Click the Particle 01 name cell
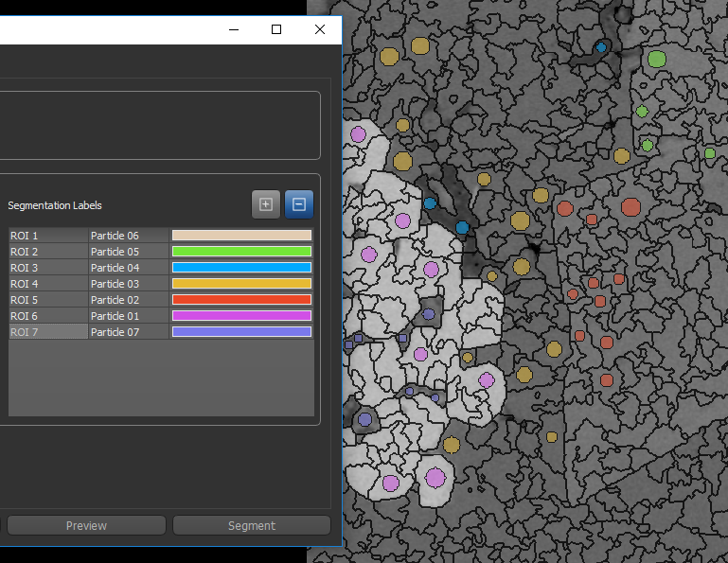 tap(129, 316)
